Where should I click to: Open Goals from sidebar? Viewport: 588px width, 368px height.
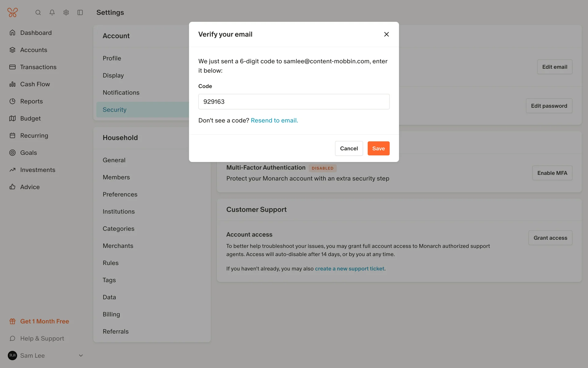pos(28,153)
